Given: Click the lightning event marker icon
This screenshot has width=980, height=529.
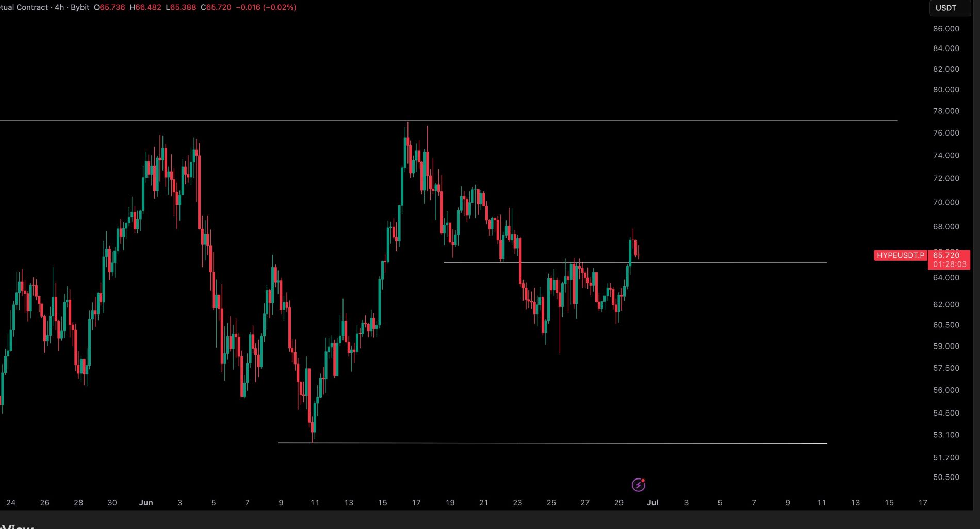Looking at the screenshot, I should coord(639,485).
